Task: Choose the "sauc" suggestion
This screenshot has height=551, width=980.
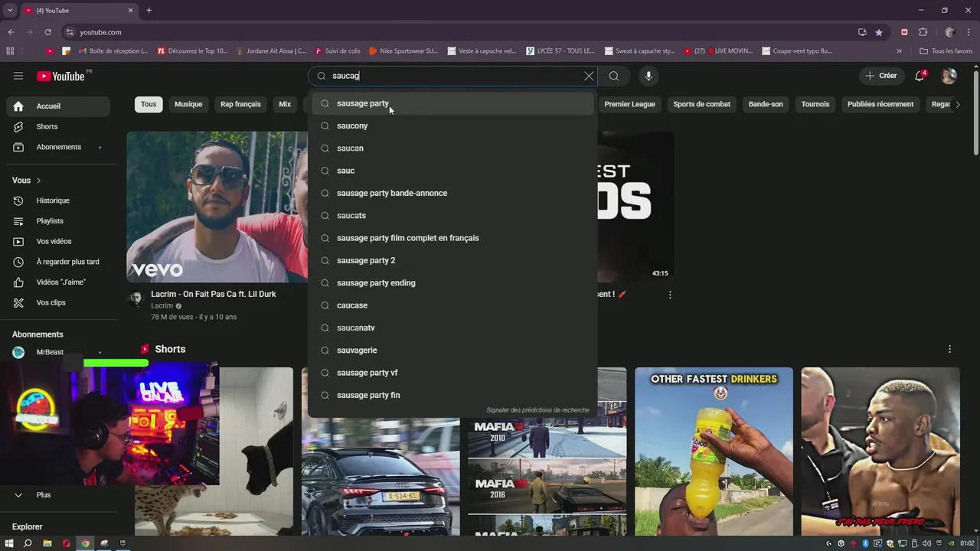Action: coord(452,171)
